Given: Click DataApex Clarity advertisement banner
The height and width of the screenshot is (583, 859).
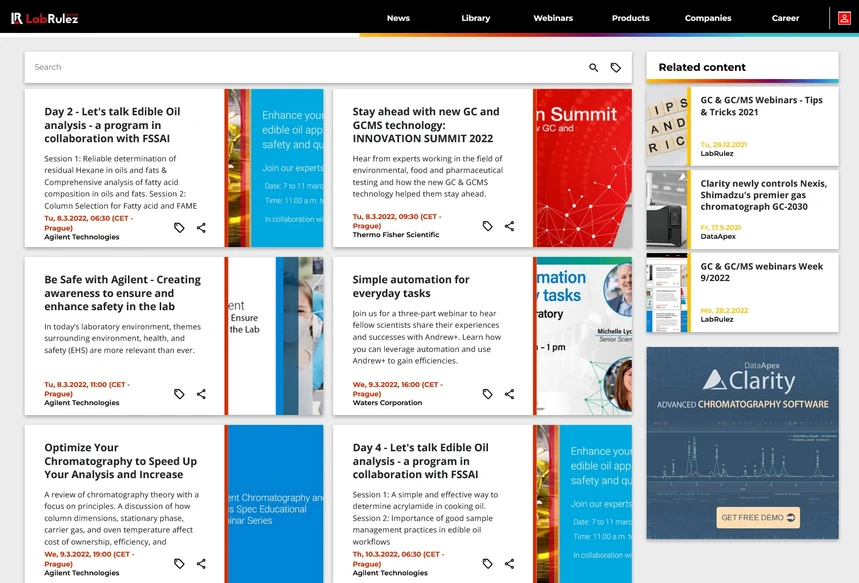Looking at the screenshot, I should (742, 443).
